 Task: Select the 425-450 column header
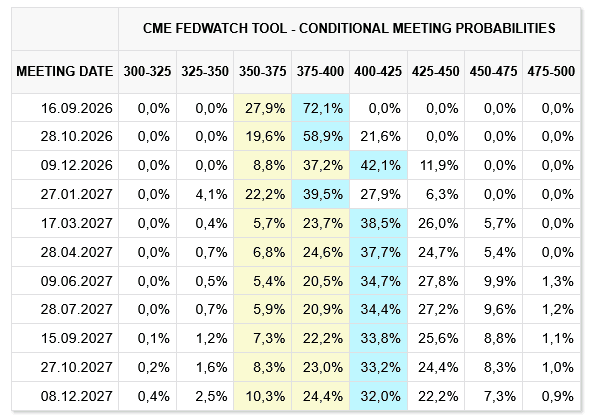coord(436,72)
